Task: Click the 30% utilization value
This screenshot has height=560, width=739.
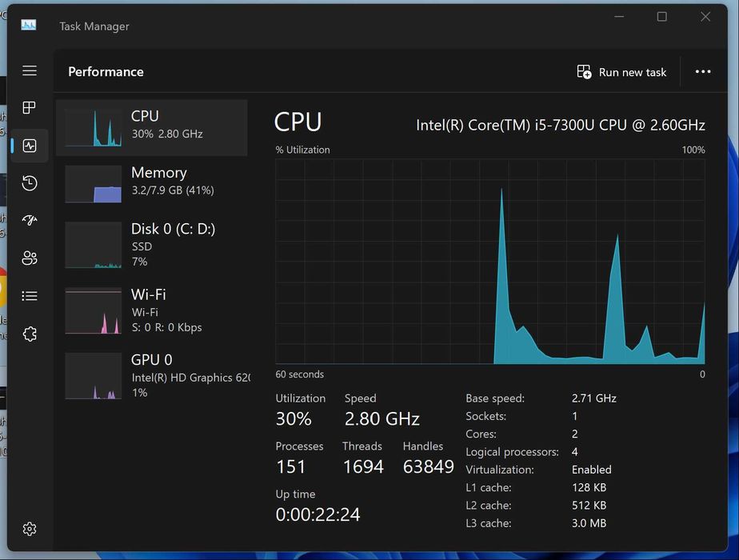Action: click(294, 418)
